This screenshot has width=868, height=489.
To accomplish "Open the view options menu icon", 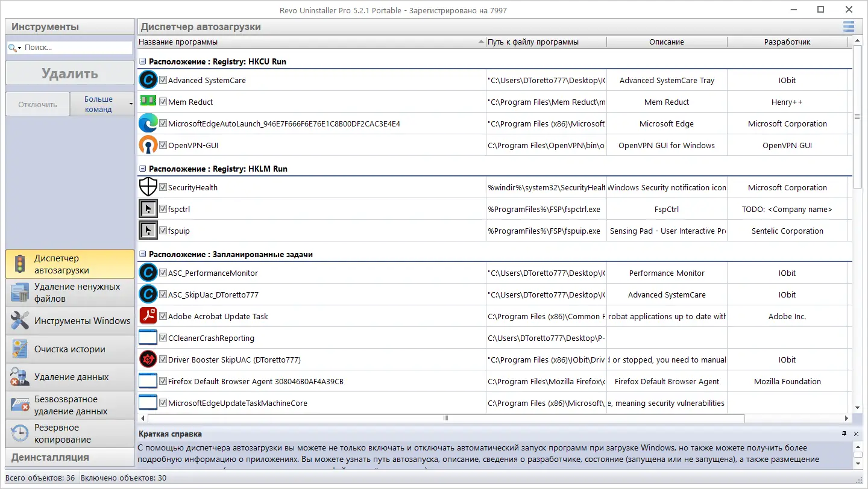I will click(x=849, y=26).
